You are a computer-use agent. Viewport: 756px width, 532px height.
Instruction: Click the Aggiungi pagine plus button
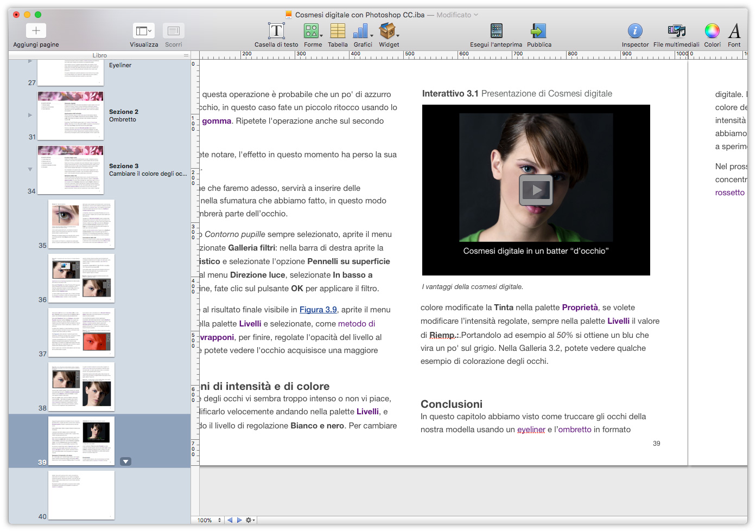point(36,31)
